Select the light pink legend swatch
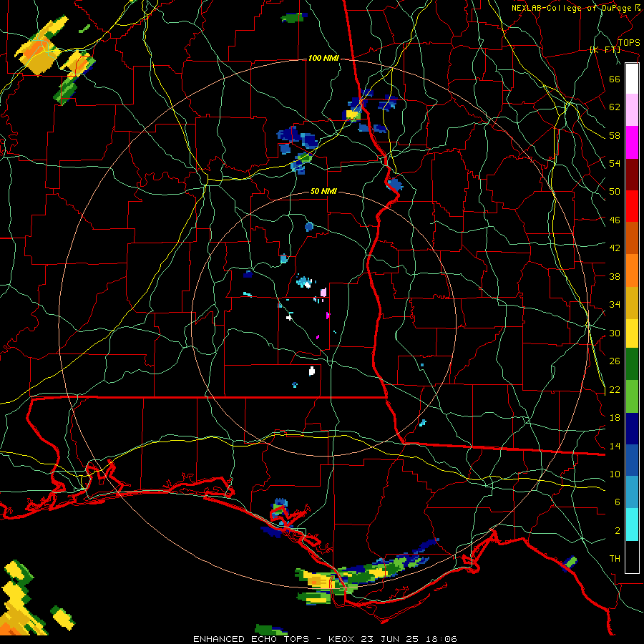Viewport: 644px width, 644px height. click(x=632, y=110)
